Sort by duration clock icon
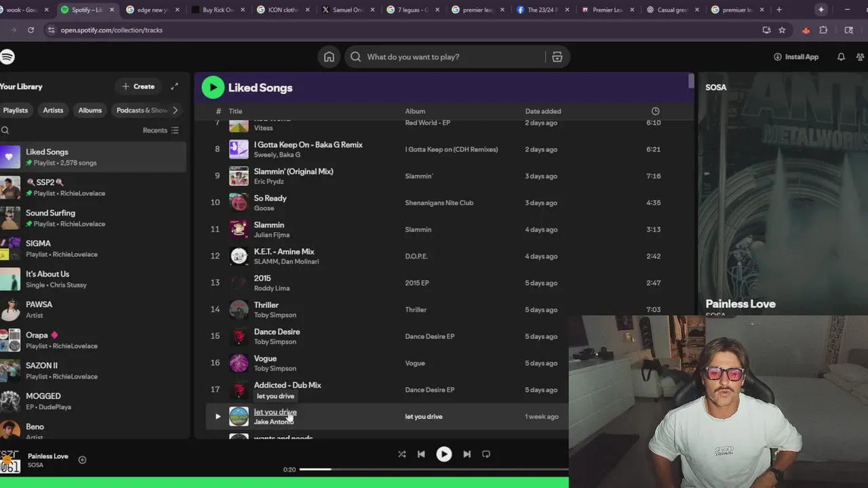This screenshot has width=868, height=488. [x=655, y=111]
